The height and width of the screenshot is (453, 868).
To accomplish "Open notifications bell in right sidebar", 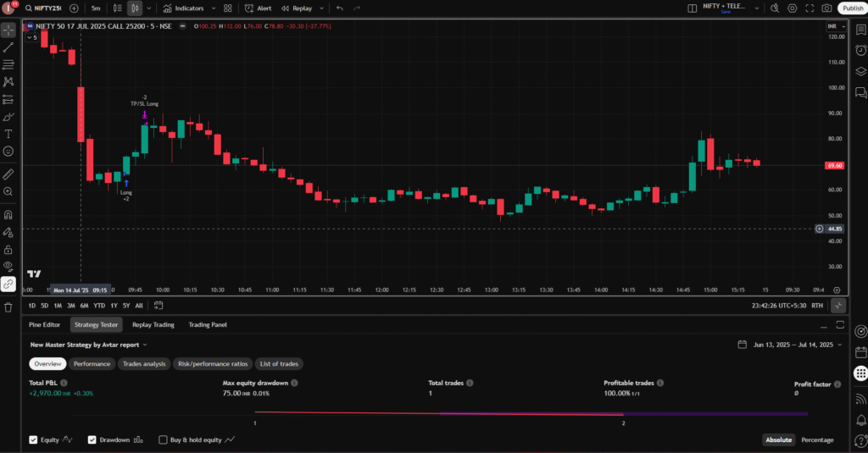I will click(861, 420).
